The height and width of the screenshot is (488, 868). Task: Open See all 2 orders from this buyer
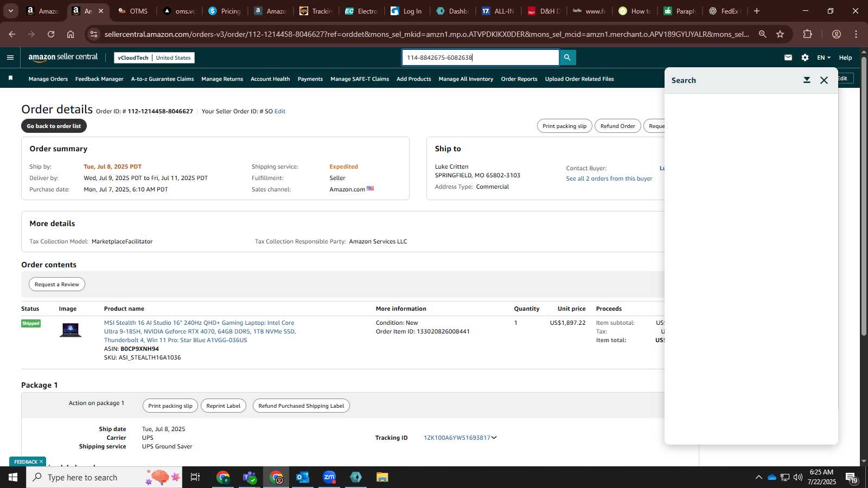pyautogui.click(x=609, y=178)
